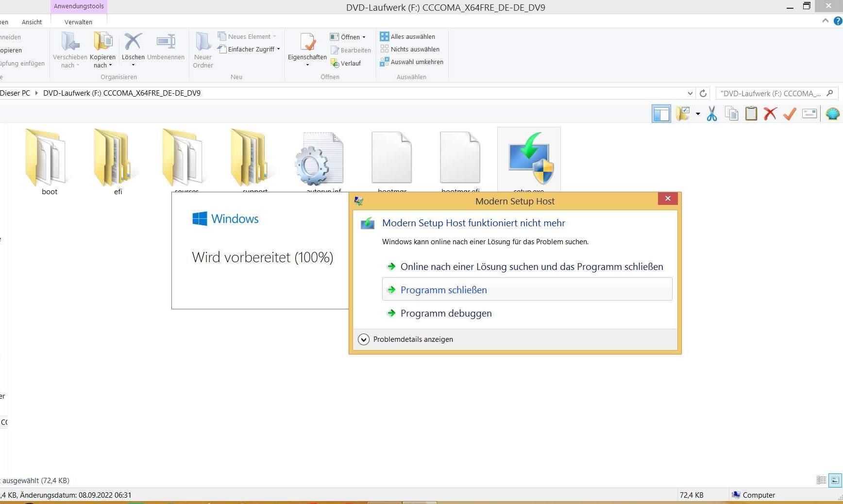Click the breadcrumb arrow after Dieser PC
This screenshot has width=843, height=504.
pyautogui.click(x=36, y=93)
